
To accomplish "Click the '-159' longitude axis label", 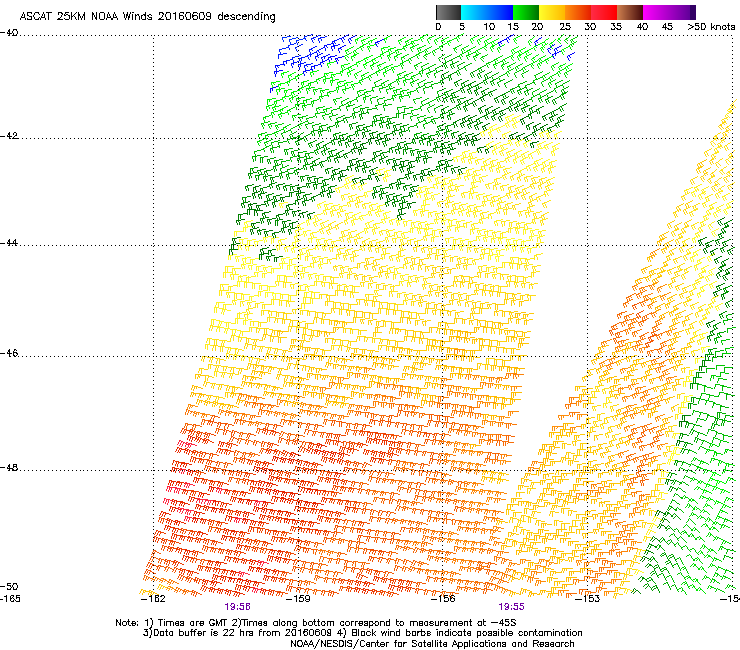I will coord(298,599).
